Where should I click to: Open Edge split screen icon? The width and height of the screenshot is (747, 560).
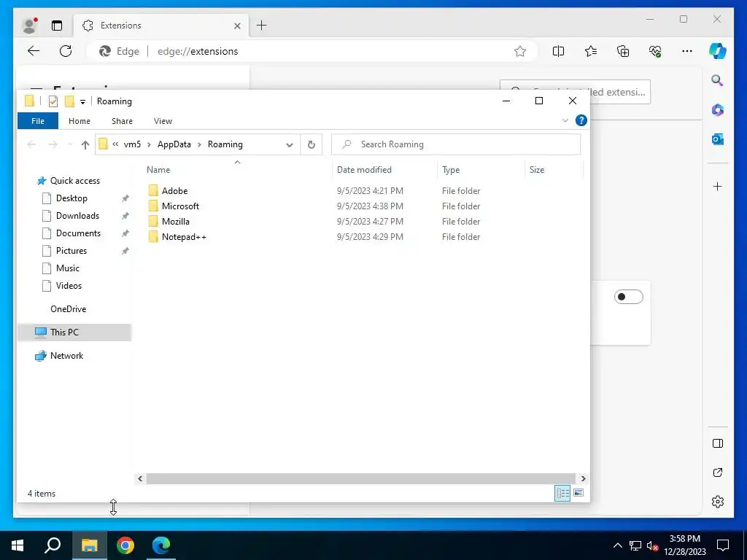tap(558, 51)
